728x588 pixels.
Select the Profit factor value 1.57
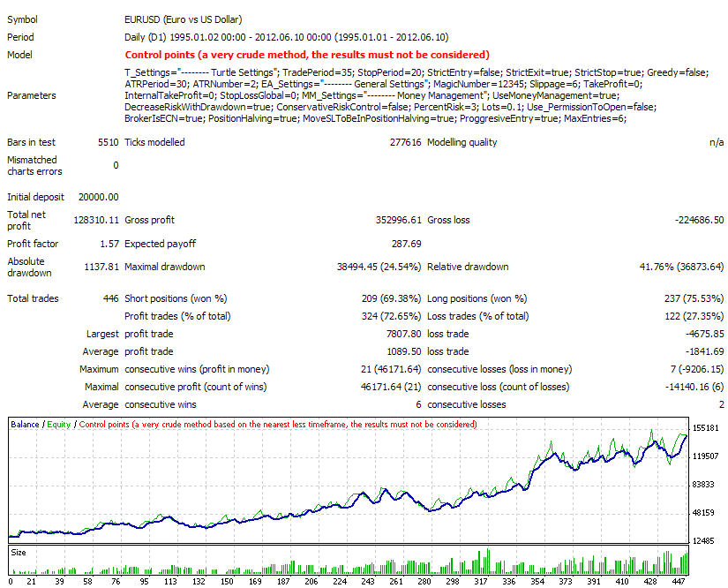109,244
